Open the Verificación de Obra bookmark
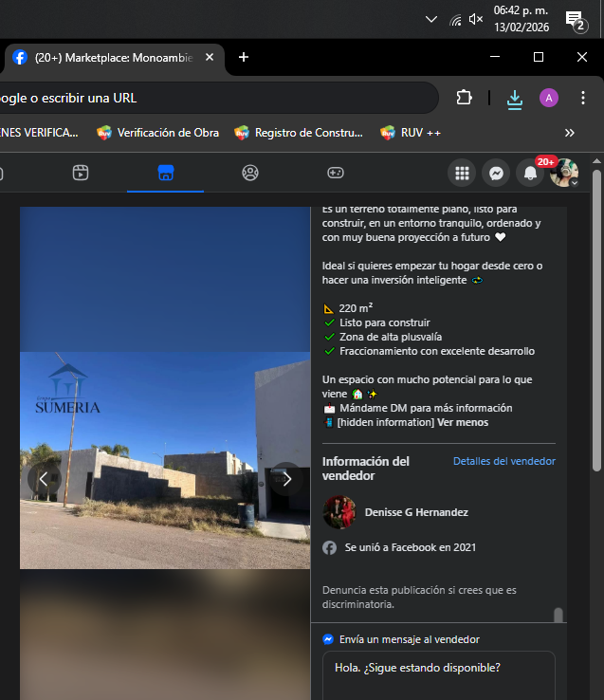The image size is (604, 700). (x=158, y=133)
